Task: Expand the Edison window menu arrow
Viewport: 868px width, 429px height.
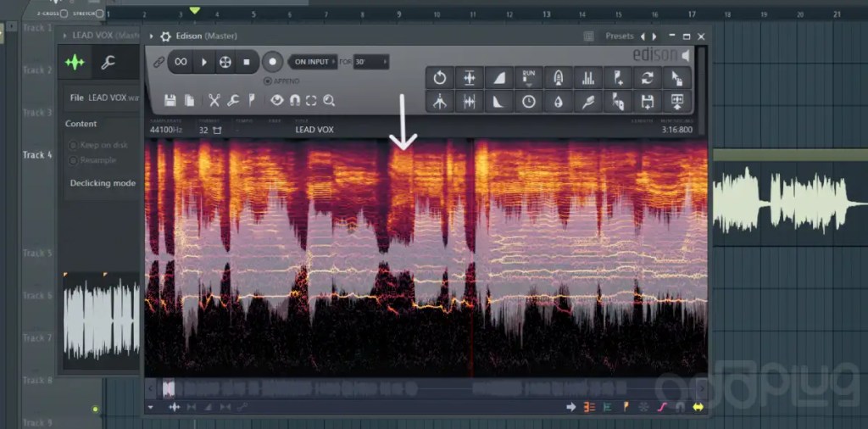Action: [x=151, y=36]
